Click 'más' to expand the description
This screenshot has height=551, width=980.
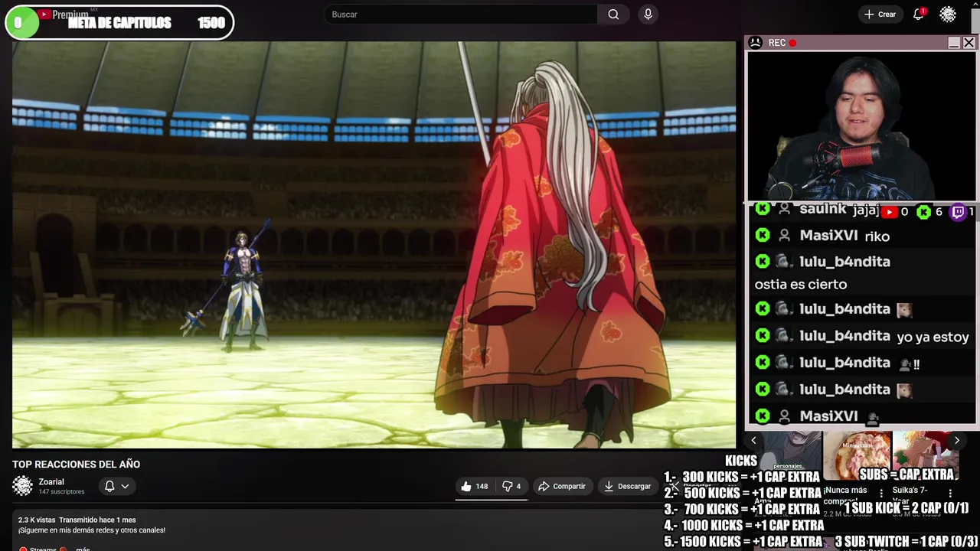coord(83,548)
